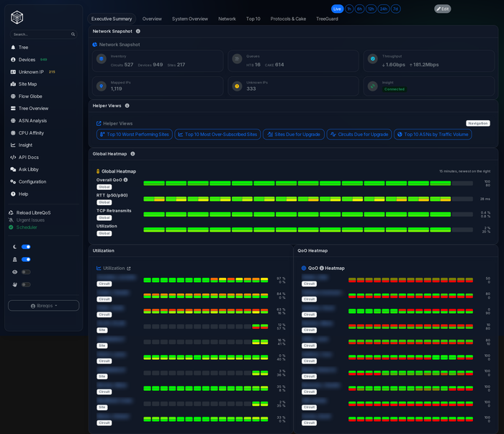Open the Tree Overview sidebar item

33,109
